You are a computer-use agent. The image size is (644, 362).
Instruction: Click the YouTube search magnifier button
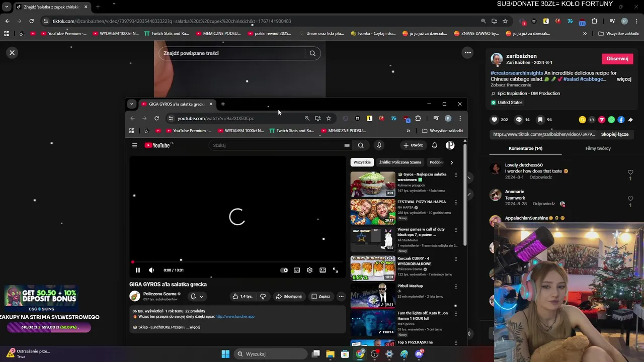[361, 145]
